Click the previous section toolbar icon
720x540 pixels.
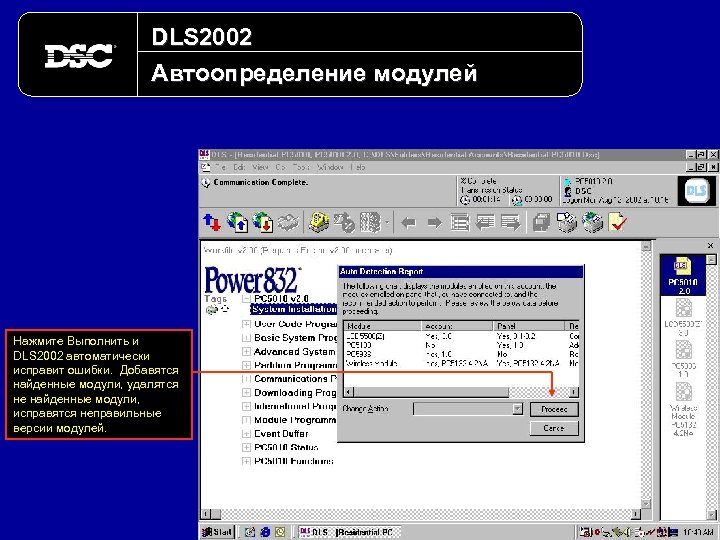[485, 223]
